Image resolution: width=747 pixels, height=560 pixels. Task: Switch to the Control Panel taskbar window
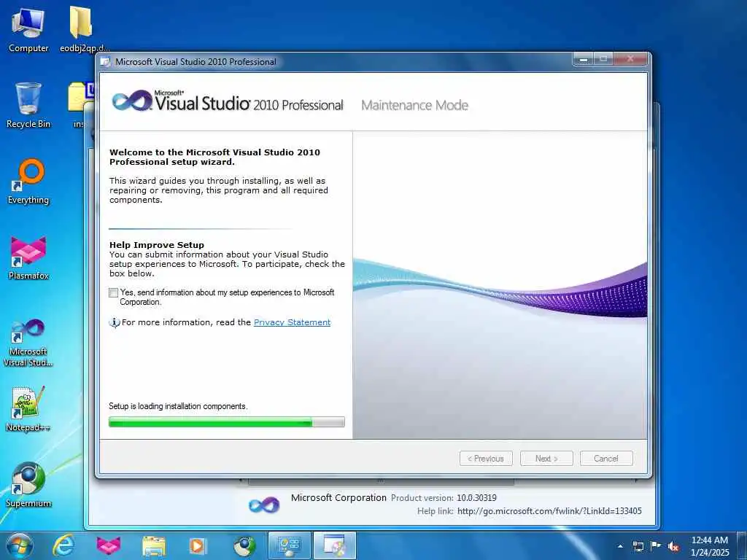[x=289, y=545]
